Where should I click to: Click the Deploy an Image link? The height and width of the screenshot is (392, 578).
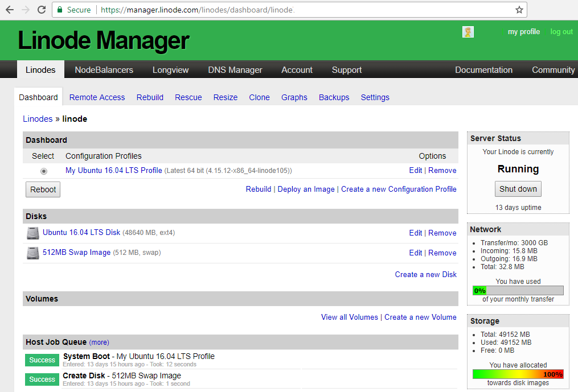[306, 189]
